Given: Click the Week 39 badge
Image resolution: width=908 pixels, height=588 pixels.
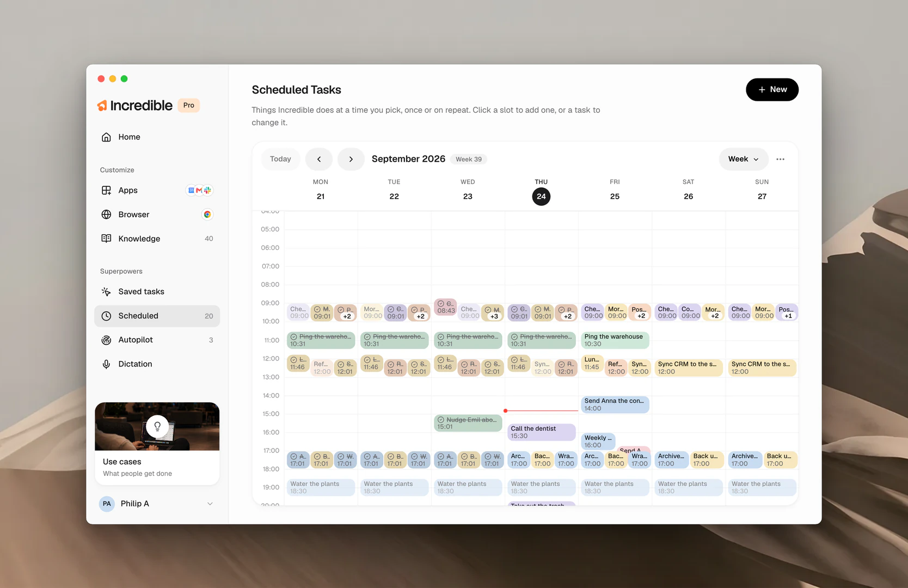Looking at the screenshot, I should [x=469, y=160].
